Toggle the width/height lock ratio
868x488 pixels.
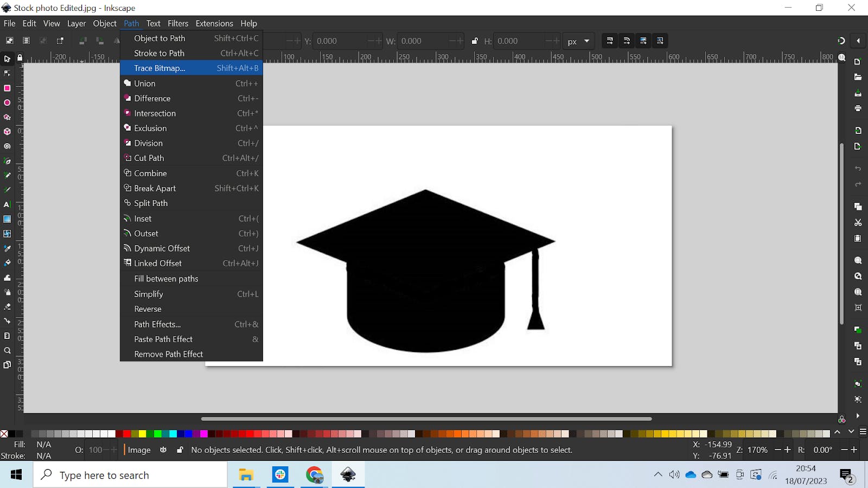[475, 41]
